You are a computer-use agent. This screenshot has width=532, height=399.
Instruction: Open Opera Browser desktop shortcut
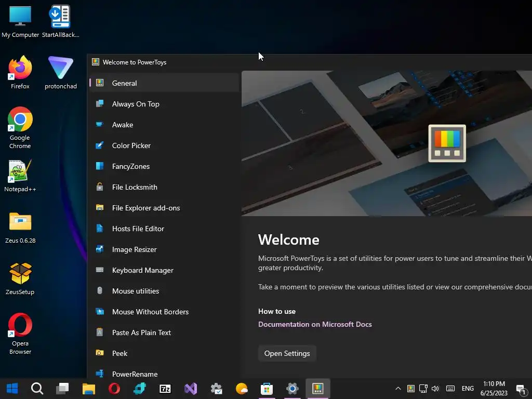pos(20,334)
